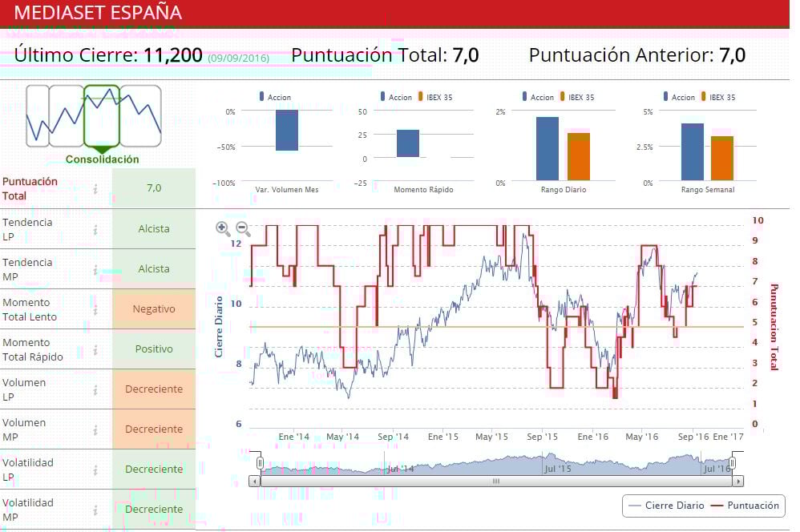Viewport: 800px width, 532px height.
Task: Toggle Accion legend in Var. Volumen Mes chart
Action: (x=275, y=97)
